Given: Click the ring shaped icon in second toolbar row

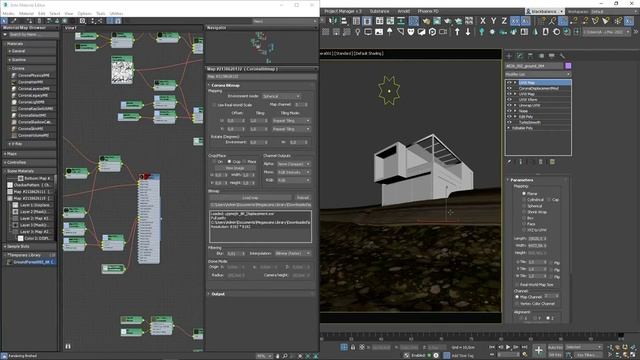Looking at the screenshot, I should (556, 31).
